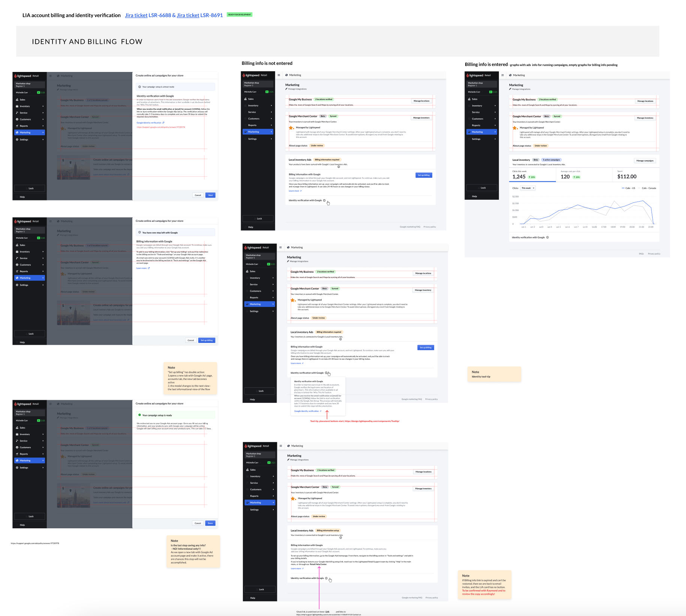
Task: Click hamburger icon in 'Billing info is entered' mockup
Action: tap(503, 75)
